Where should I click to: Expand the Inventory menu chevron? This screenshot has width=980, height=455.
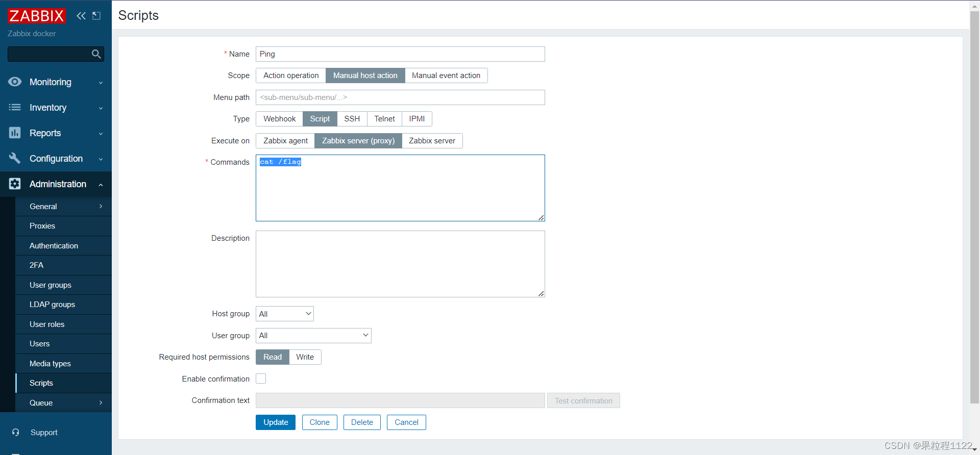click(x=101, y=108)
